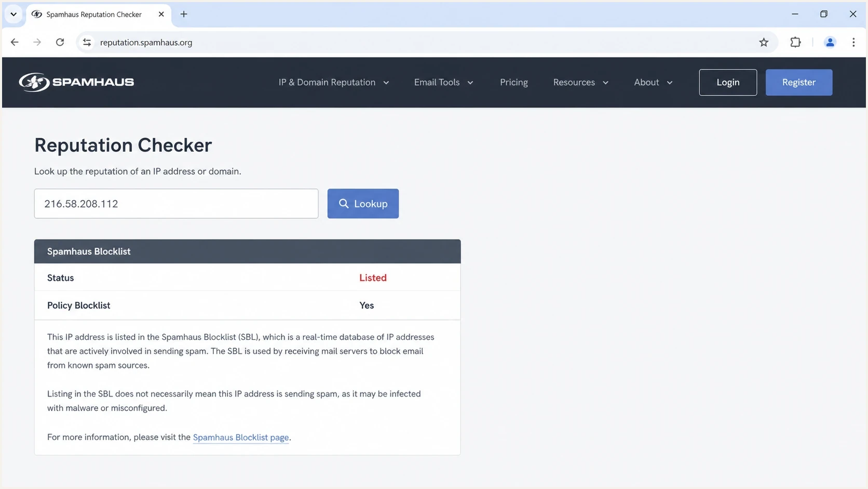
Task: Go back with the browser back arrow
Action: pyautogui.click(x=15, y=42)
